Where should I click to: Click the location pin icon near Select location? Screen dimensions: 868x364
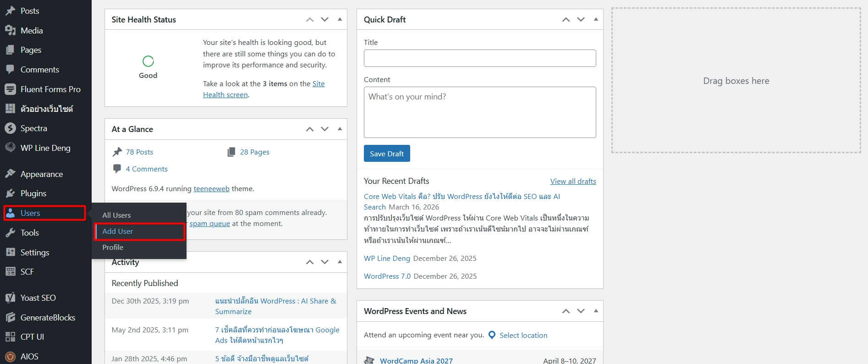pos(492,335)
